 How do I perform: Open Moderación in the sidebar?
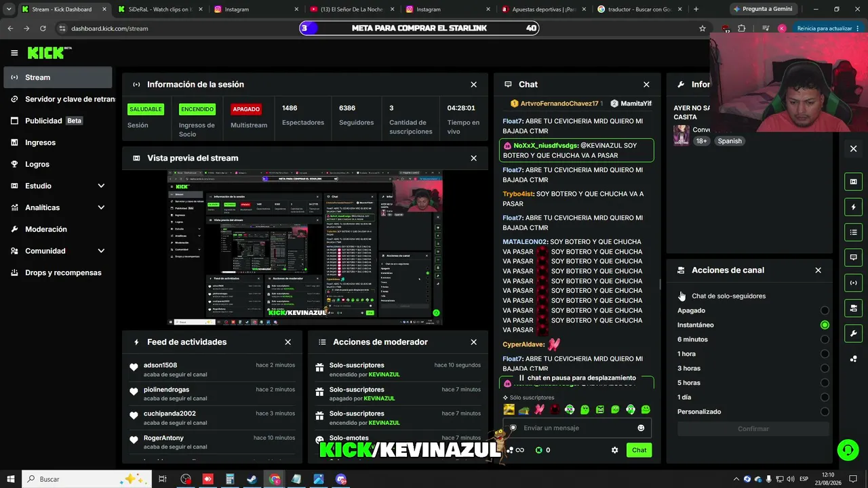point(58,229)
